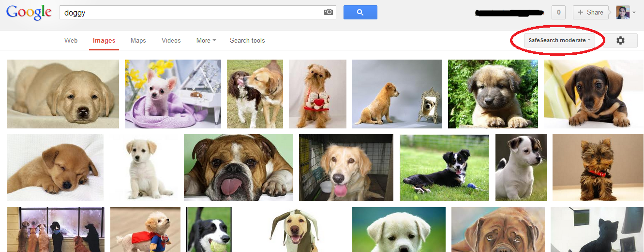644x252 pixels.
Task: Open the notifications counter showing 0
Action: click(x=559, y=13)
